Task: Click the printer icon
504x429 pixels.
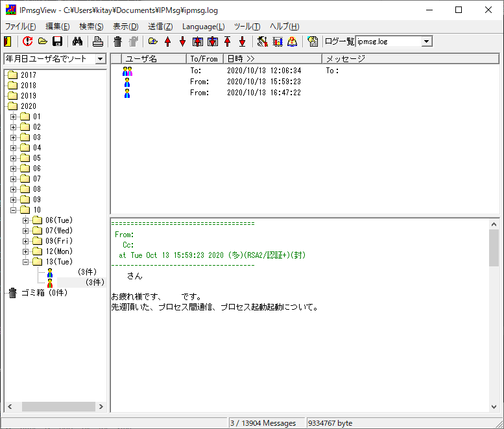Action: click(x=98, y=41)
